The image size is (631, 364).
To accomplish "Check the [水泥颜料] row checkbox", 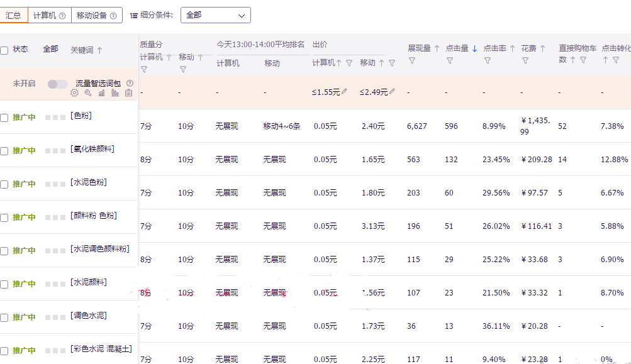I will click(4, 284).
